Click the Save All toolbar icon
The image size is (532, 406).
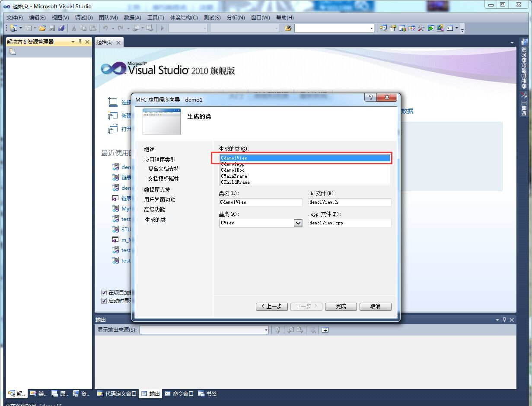(x=61, y=28)
